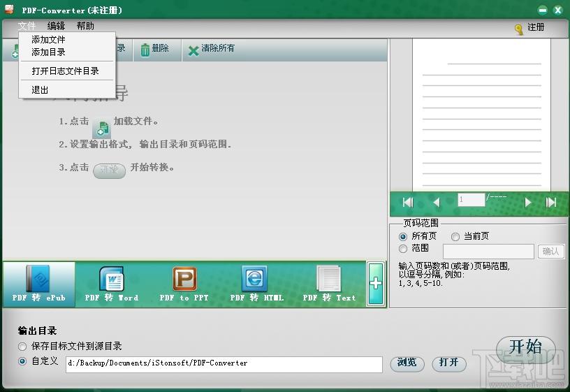Screen dimensions: 570x392
Task: Click the 打开 button
Action: click(x=449, y=363)
